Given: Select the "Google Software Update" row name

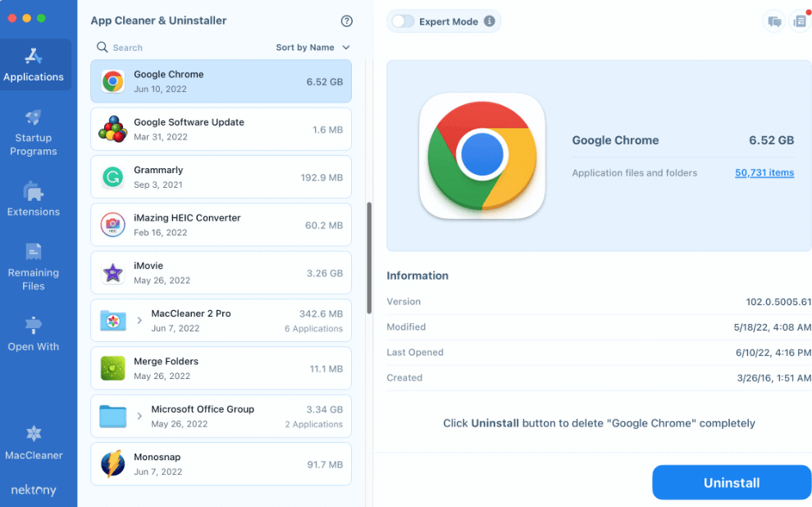Looking at the screenshot, I should [189, 122].
